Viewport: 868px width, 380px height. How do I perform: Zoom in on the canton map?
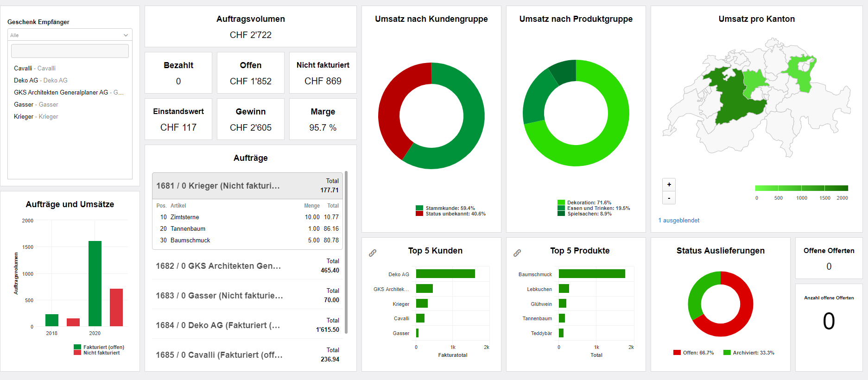point(669,184)
